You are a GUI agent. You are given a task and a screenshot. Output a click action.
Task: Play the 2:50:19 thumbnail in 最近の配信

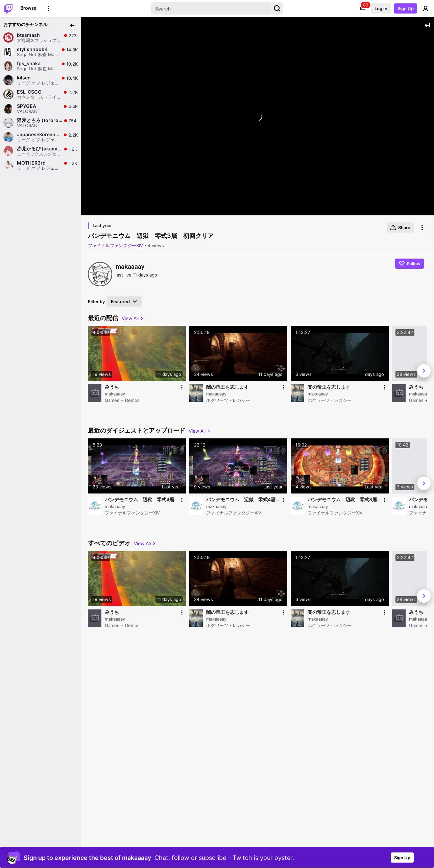pos(238,353)
